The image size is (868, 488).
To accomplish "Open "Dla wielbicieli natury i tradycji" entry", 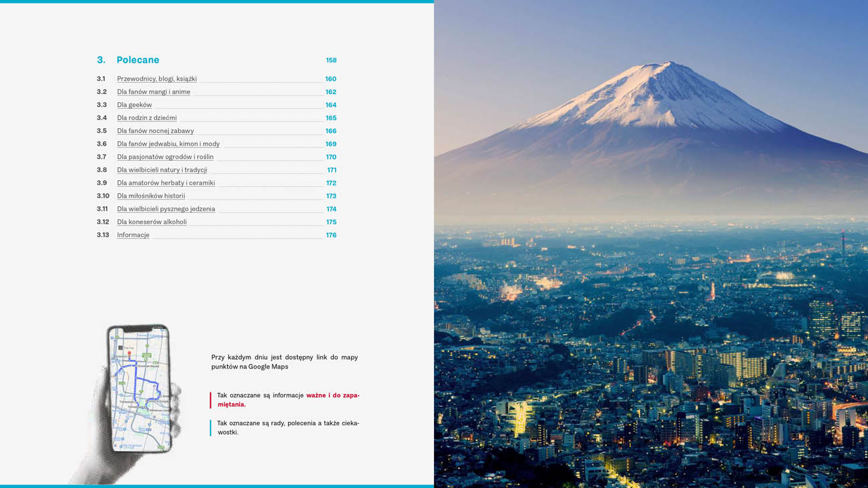I will 162,170.
